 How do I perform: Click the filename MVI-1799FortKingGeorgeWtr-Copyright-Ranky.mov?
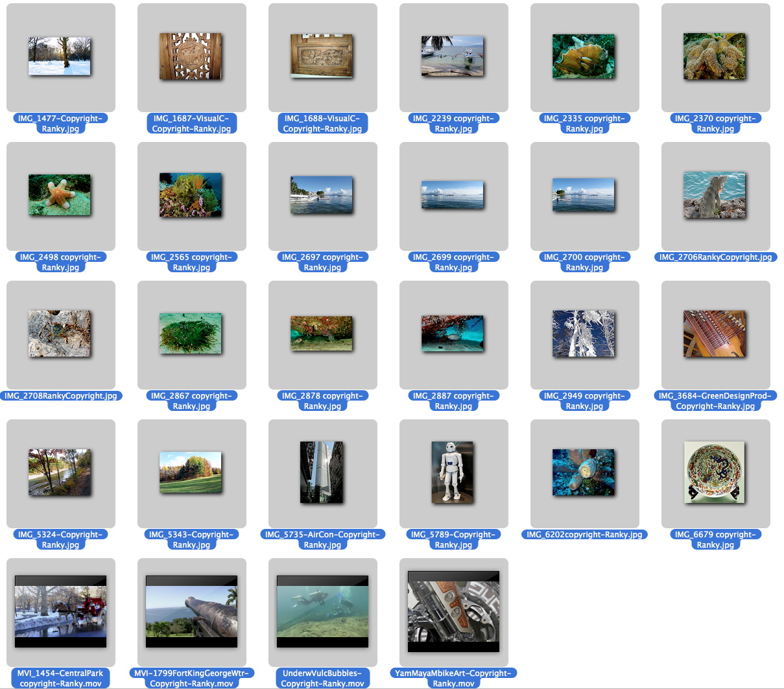pyautogui.click(x=191, y=678)
